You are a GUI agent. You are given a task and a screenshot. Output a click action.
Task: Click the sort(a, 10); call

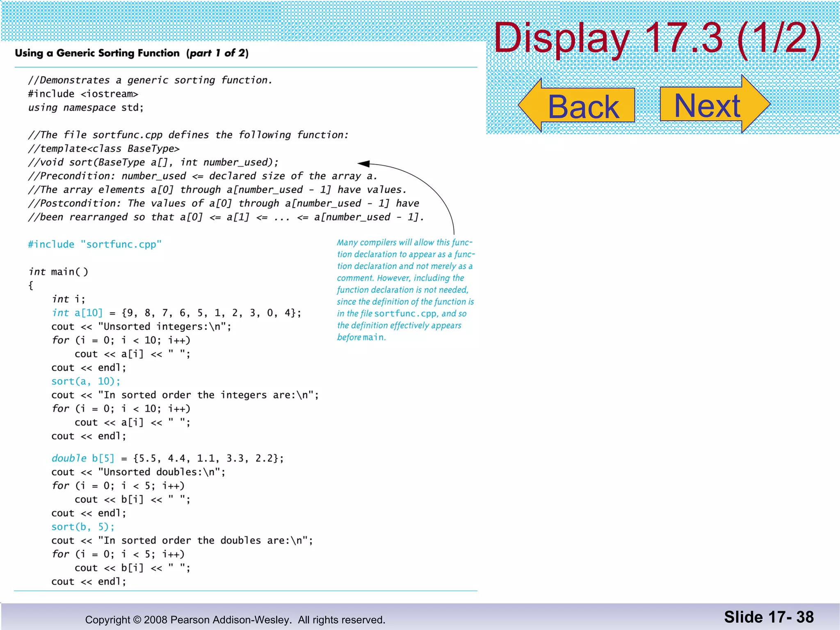coord(86,381)
